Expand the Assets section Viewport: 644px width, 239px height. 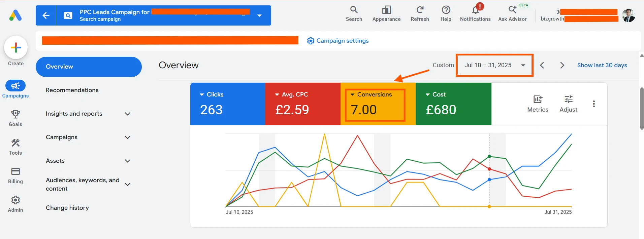coord(127,161)
